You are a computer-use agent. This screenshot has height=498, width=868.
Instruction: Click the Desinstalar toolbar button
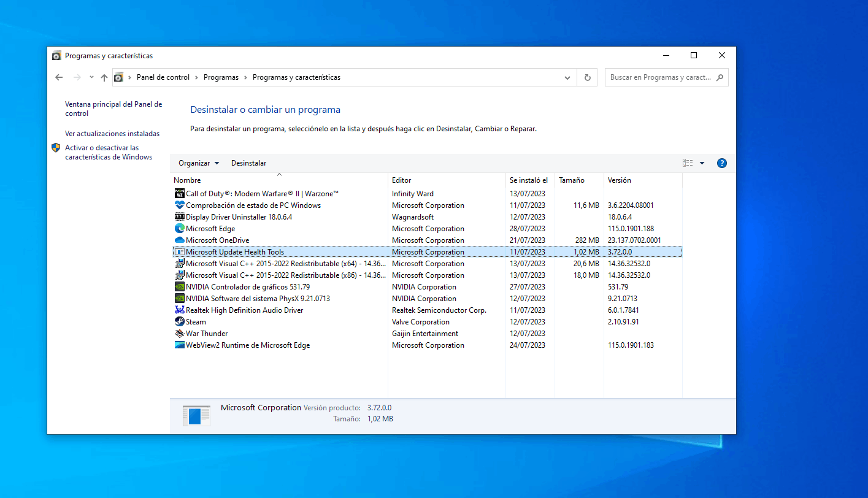pos(248,163)
